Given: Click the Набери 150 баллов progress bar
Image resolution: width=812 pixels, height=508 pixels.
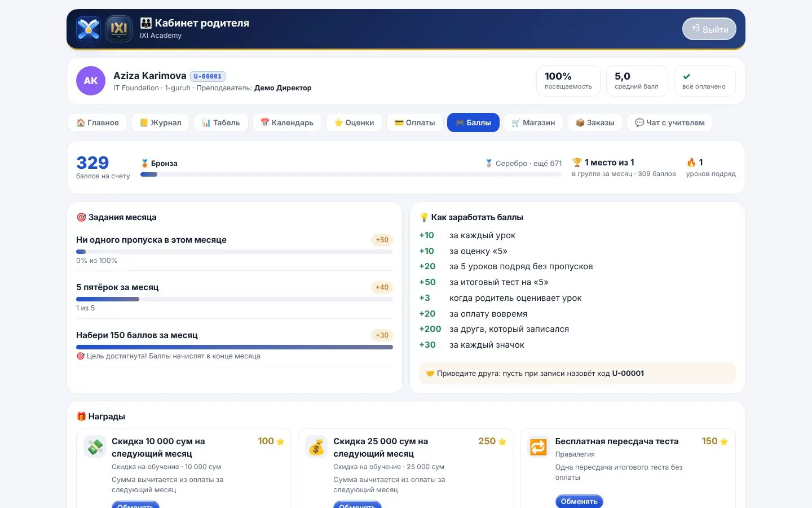Looking at the screenshot, I should (235, 347).
